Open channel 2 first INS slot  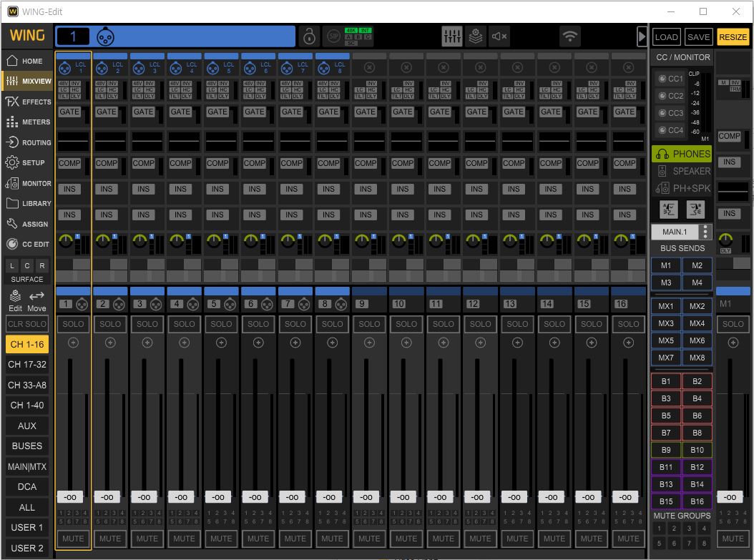[x=107, y=189]
